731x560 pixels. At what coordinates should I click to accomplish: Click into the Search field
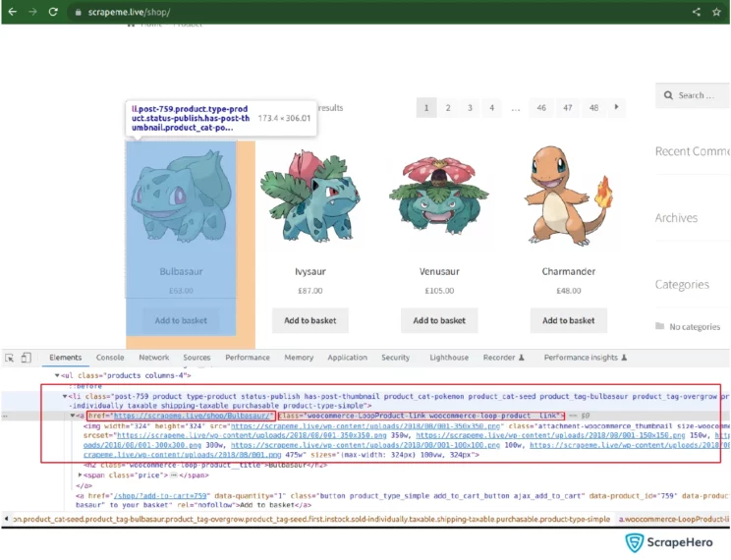[696, 95]
